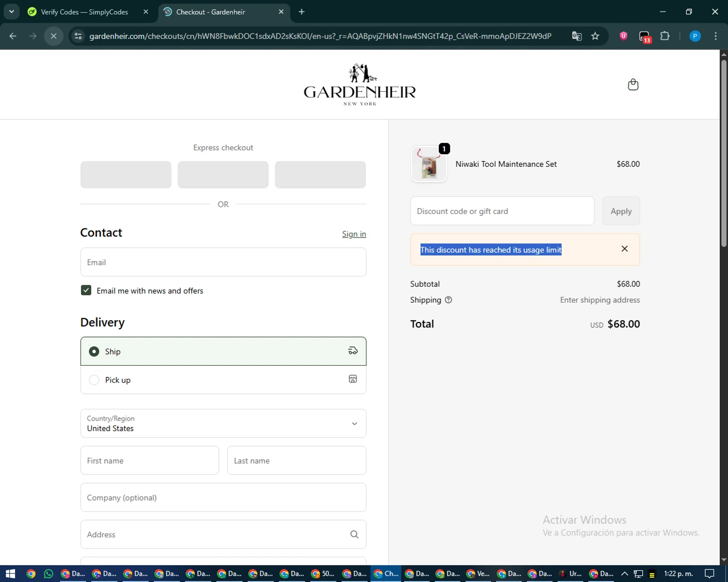Open the extension with red 13 badge

point(645,37)
